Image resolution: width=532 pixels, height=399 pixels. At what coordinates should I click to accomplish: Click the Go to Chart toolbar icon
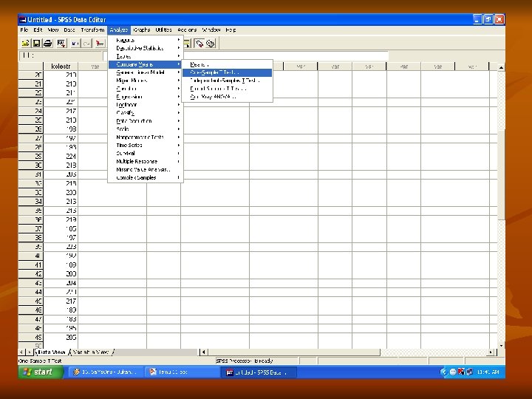tap(100, 44)
